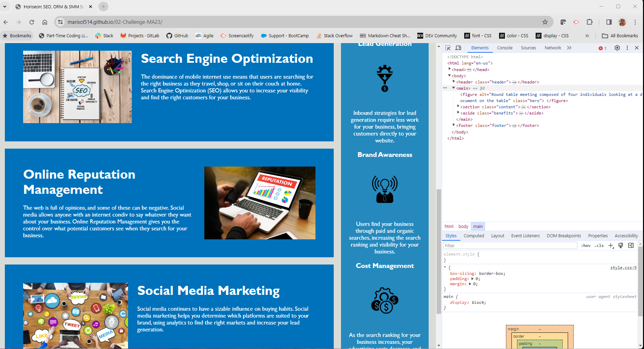Open the Computed styles tab

click(x=474, y=236)
